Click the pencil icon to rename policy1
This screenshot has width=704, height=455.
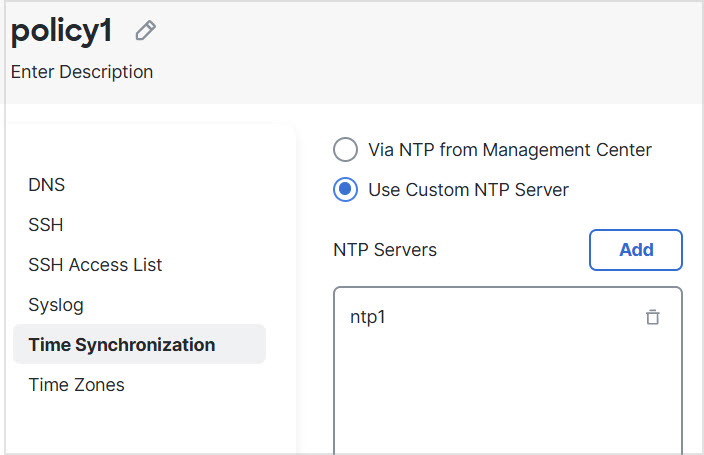pos(145,31)
